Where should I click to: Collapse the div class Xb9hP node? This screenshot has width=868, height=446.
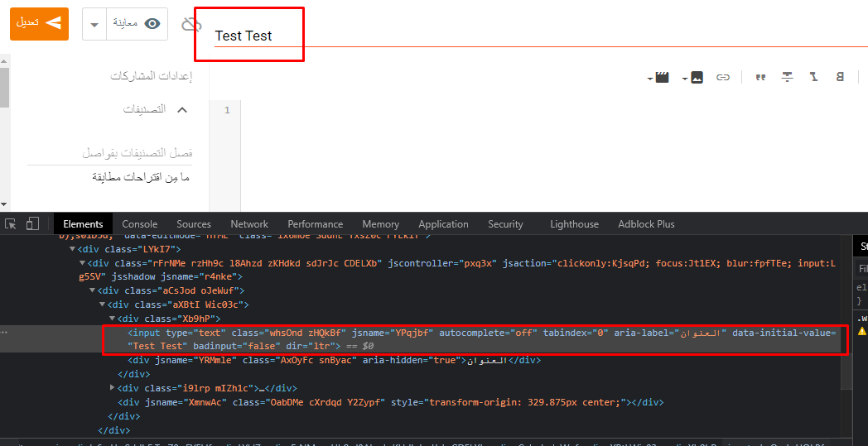point(113,319)
